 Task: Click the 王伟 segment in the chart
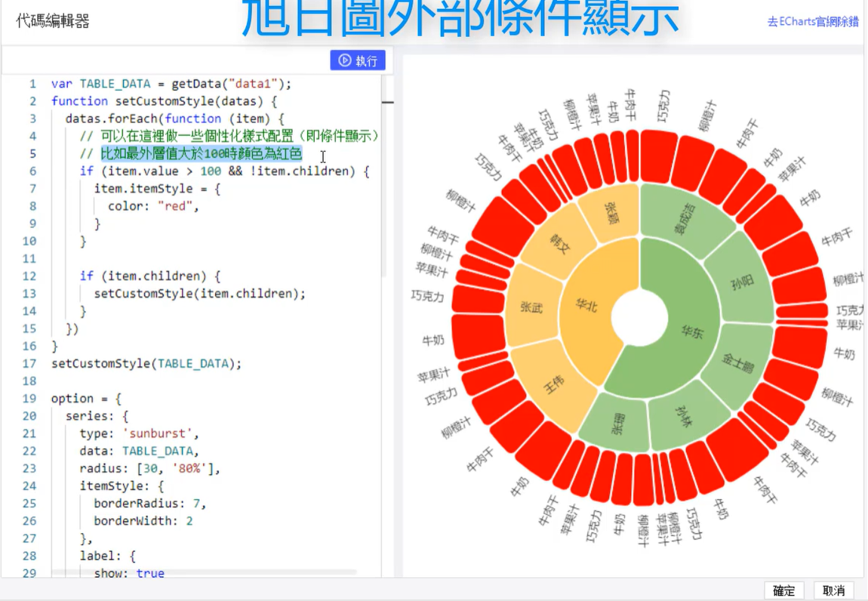551,384
